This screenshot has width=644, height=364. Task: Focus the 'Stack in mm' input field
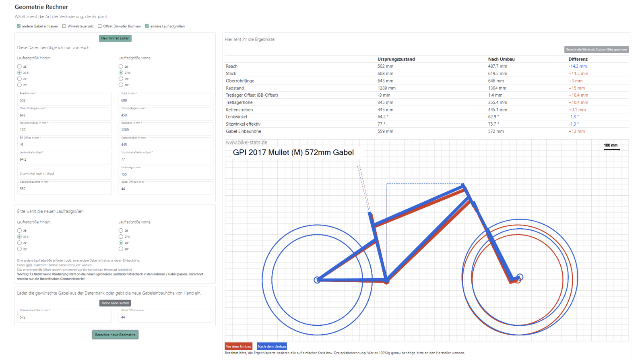click(166, 100)
